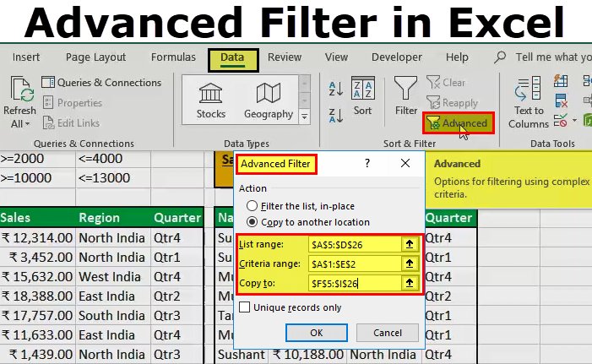The image size is (592, 364).
Task: Select the ₹ 11,633.00 sales cell
Action: (x=37, y=335)
